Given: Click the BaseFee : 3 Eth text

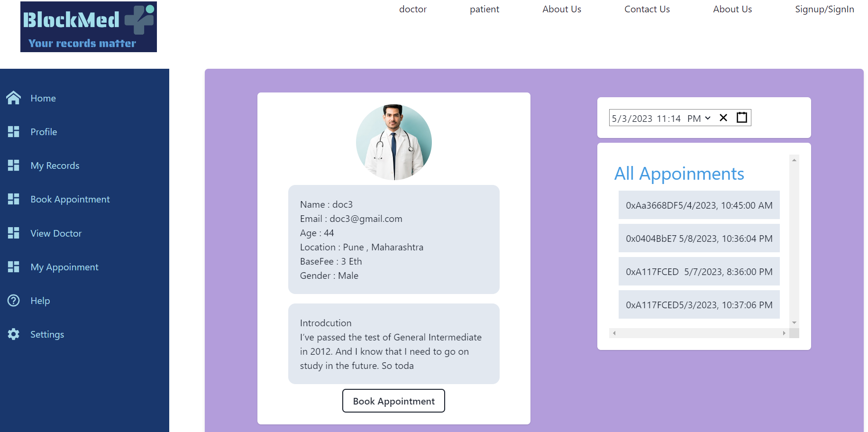Looking at the screenshot, I should [x=331, y=261].
